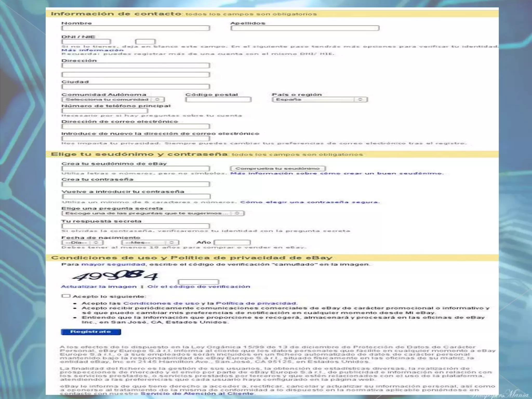Open the birth month (Mes) dropdown

(x=150, y=243)
